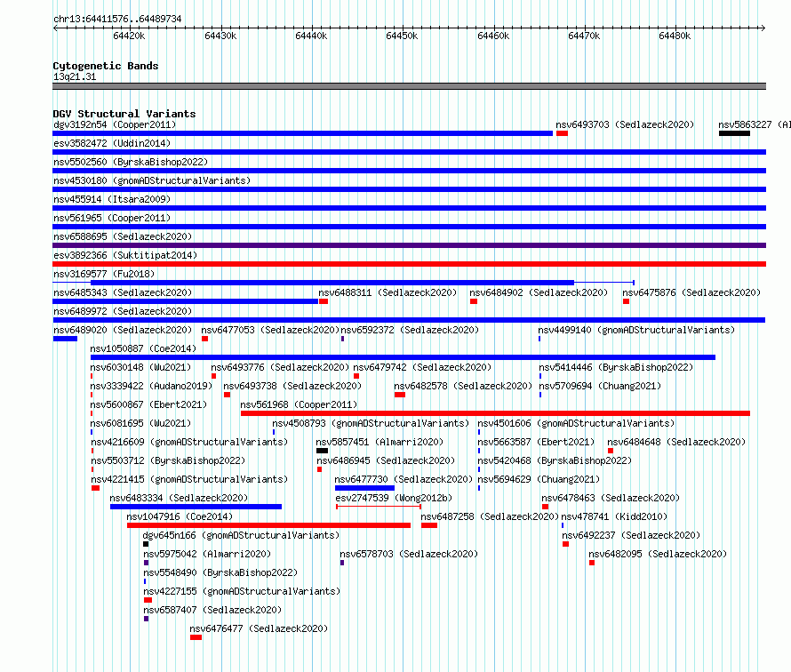Click nsv4530180 (gnomADStructuralVariants) label
The image size is (791, 672).
point(152,180)
